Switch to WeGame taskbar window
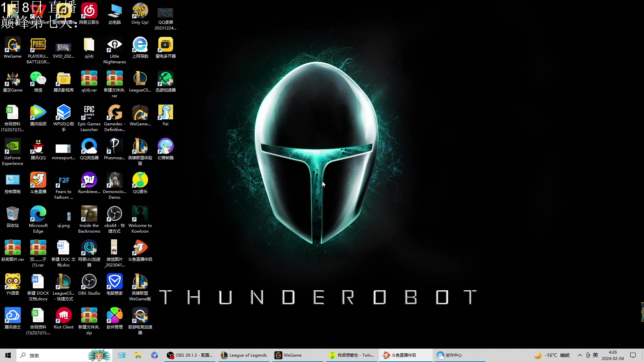 pos(297,355)
